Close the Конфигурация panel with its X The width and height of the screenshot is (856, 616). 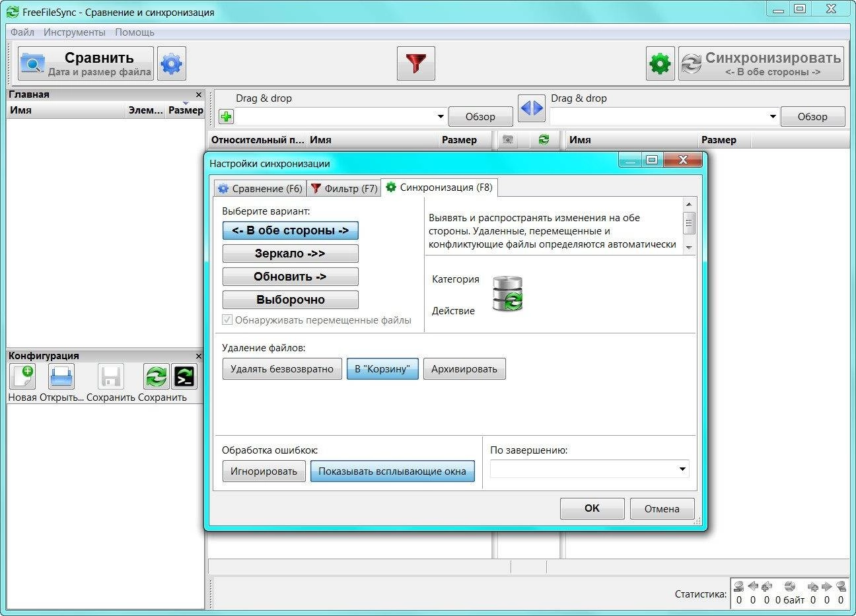(199, 356)
